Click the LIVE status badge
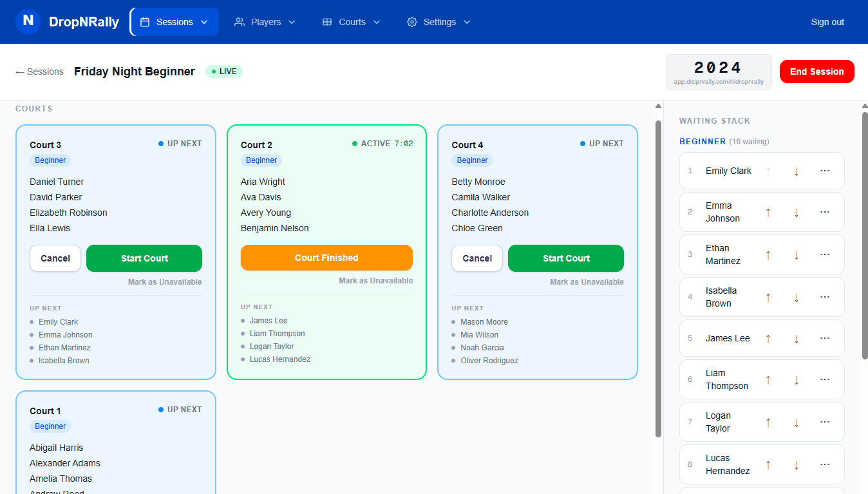Image resolution: width=868 pixels, height=494 pixels. [x=224, y=71]
